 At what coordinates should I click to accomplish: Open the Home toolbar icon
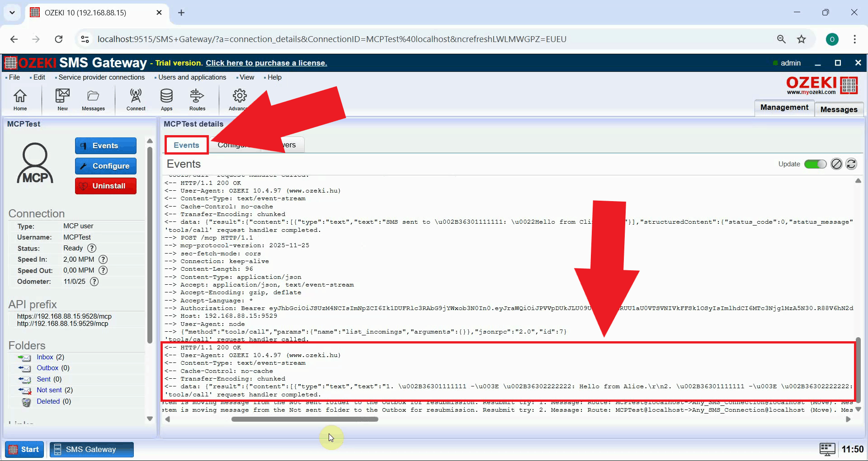tap(20, 99)
